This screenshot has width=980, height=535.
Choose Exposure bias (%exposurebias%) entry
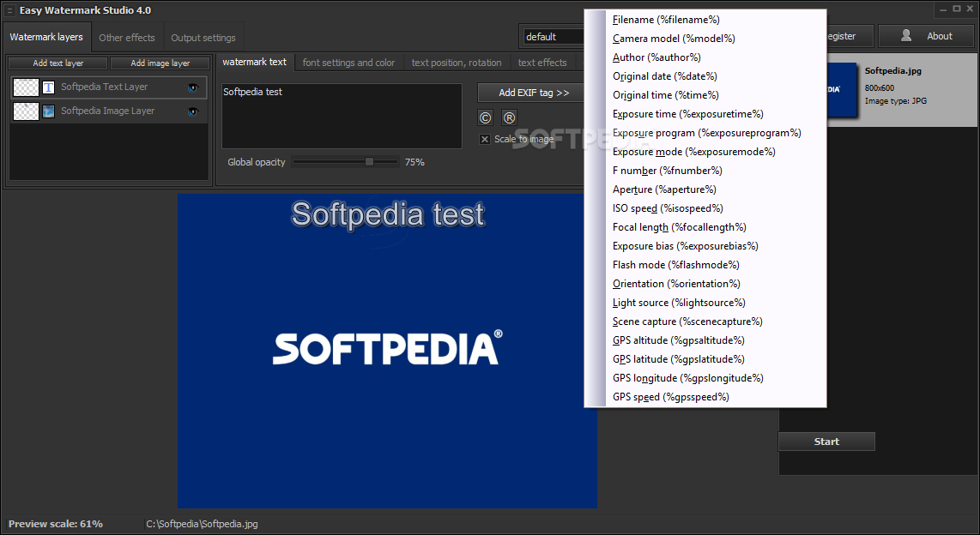point(705,246)
